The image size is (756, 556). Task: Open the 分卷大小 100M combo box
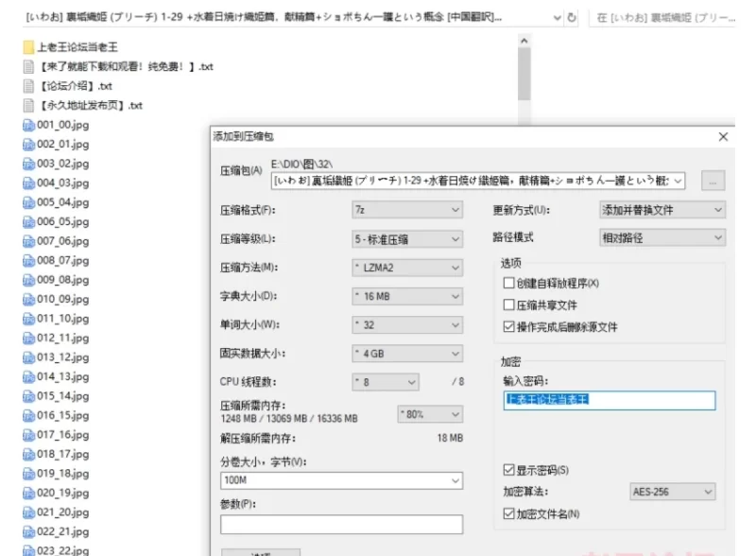(341, 480)
